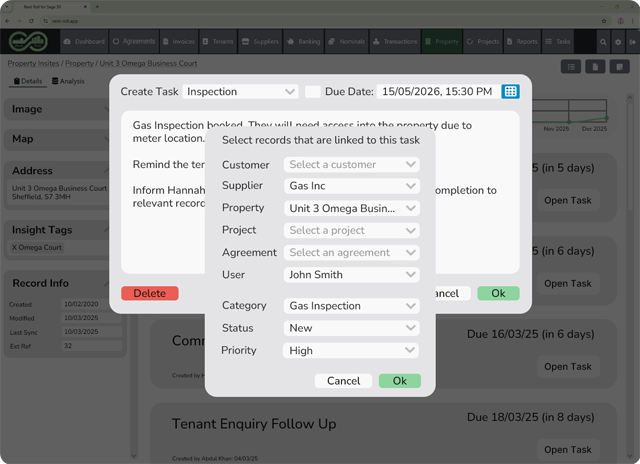Click Ok in linked records dialog
This screenshot has height=464, width=640.
click(400, 381)
